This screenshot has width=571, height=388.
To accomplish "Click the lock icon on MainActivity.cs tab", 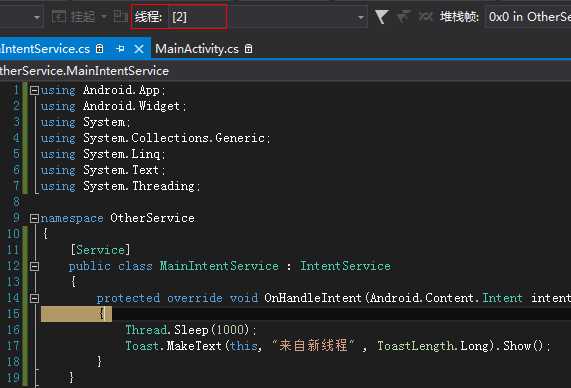I will point(248,48).
